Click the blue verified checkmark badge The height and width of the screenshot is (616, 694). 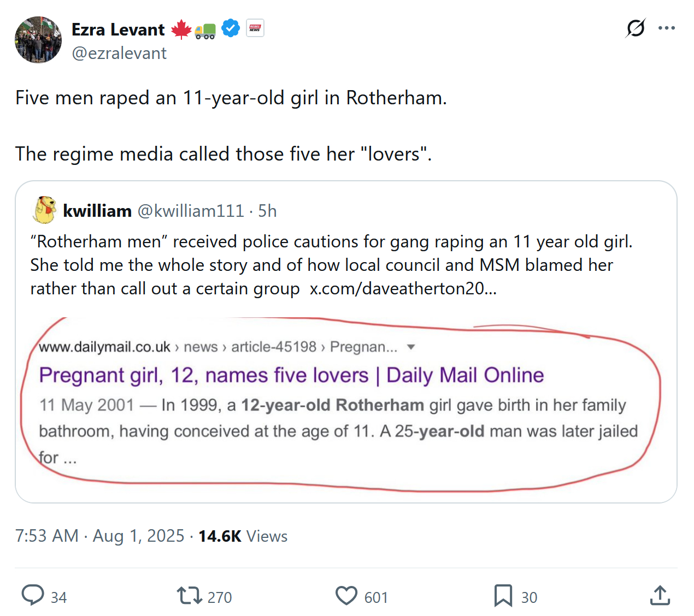point(231,28)
